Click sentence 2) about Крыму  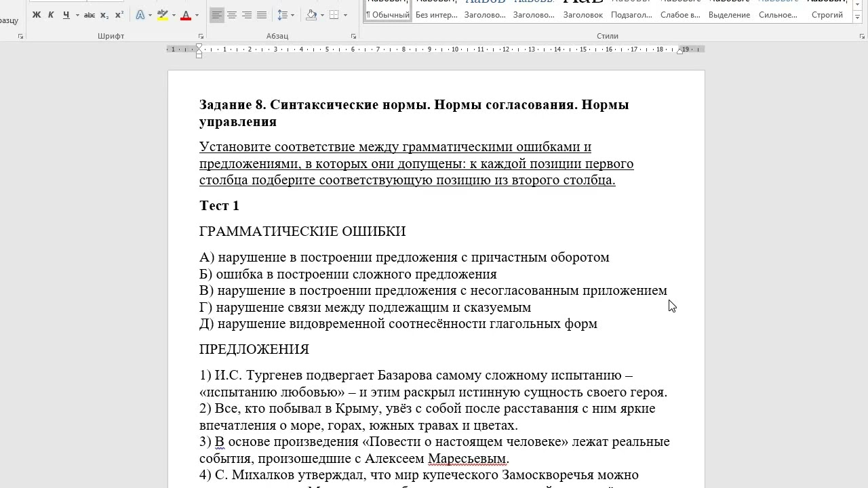coord(427,417)
